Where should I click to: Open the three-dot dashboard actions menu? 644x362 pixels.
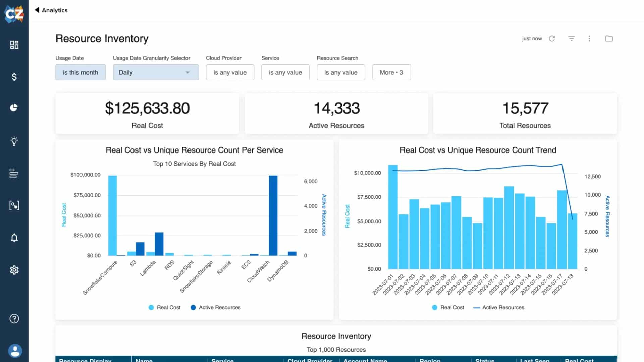click(x=589, y=39)
